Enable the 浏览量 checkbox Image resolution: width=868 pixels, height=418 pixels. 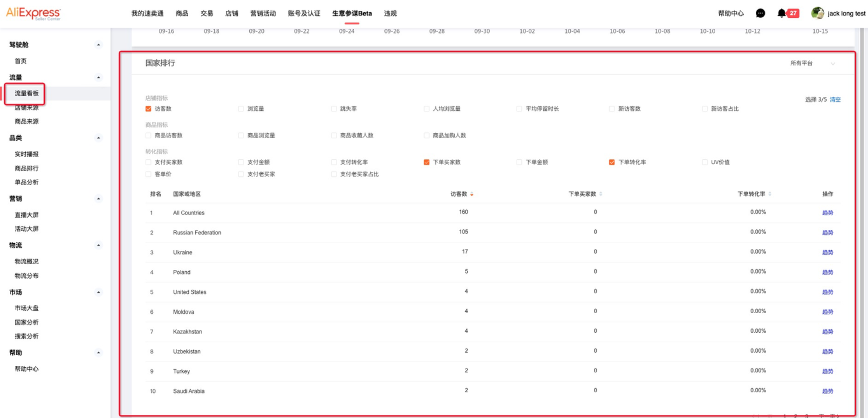click(x=241, y=109)
